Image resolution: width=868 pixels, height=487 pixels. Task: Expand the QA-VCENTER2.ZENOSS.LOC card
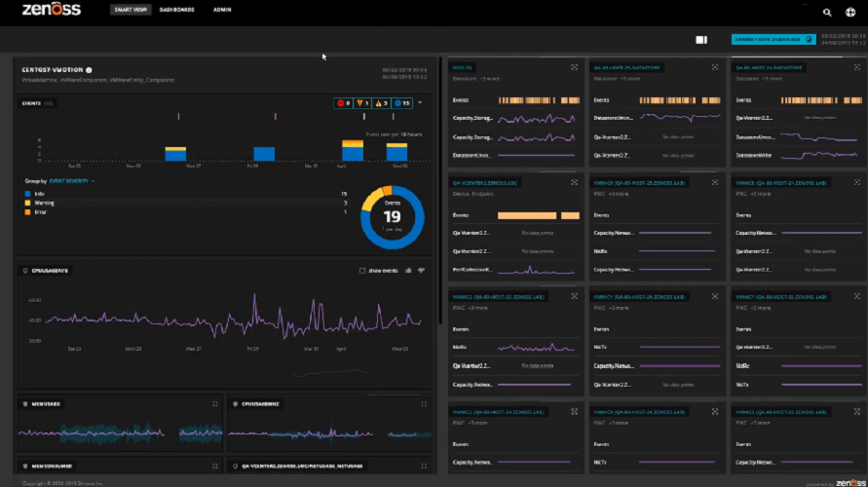[575, 182]
